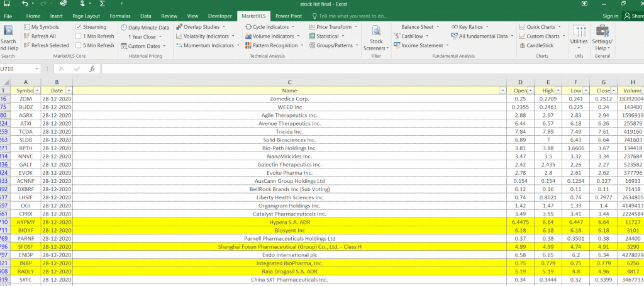The height and width of the screenshot is (286, 644).
Task: Open filter arrow on Close column header
Action: 614,91
